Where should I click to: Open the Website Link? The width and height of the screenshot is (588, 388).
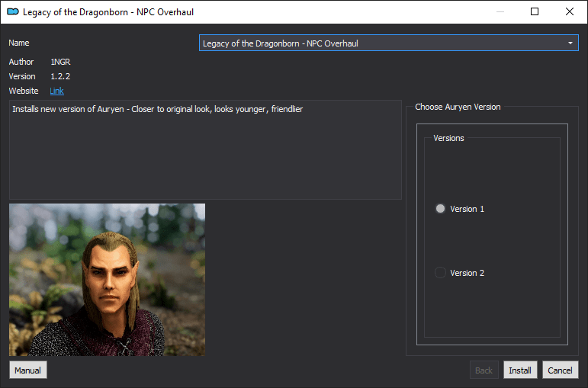coord(56,91)
